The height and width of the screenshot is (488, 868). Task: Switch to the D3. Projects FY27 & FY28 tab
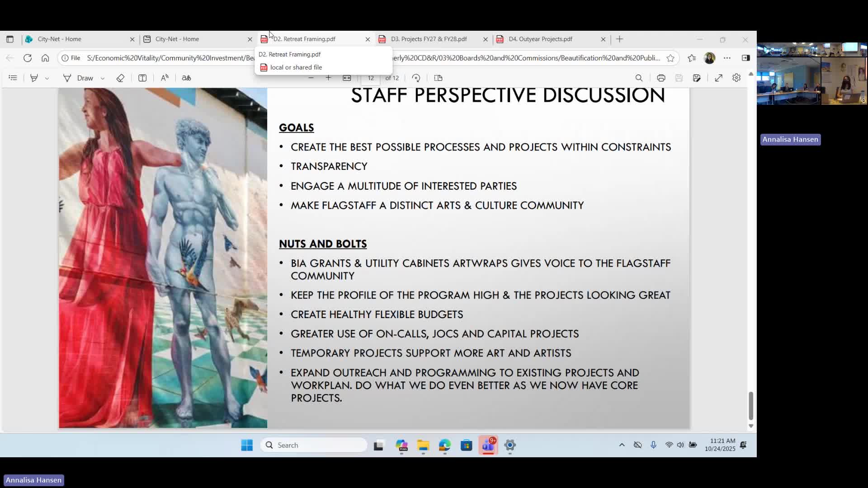click(x=429, y=39)
